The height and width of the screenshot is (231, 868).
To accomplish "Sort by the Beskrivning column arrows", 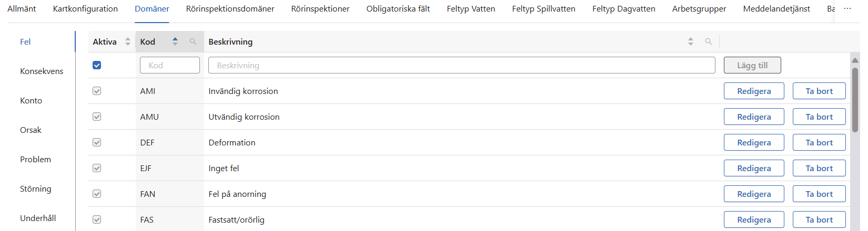I will click(691, 41).
